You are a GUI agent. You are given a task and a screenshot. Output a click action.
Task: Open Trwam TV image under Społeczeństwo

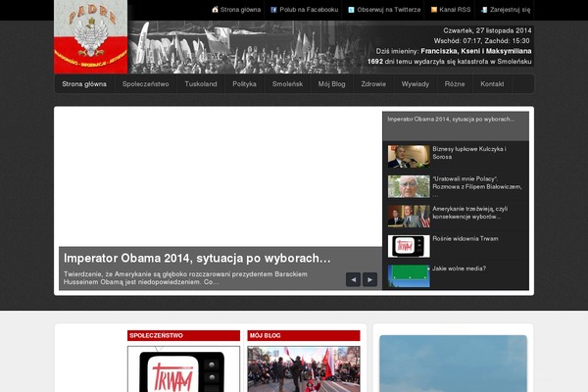coord(183,369)
